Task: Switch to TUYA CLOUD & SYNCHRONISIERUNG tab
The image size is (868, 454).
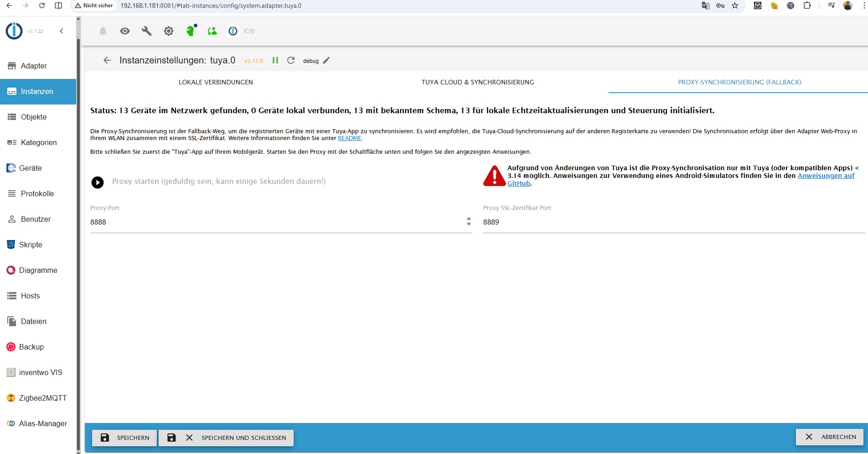Action: (x=477, y=82)
